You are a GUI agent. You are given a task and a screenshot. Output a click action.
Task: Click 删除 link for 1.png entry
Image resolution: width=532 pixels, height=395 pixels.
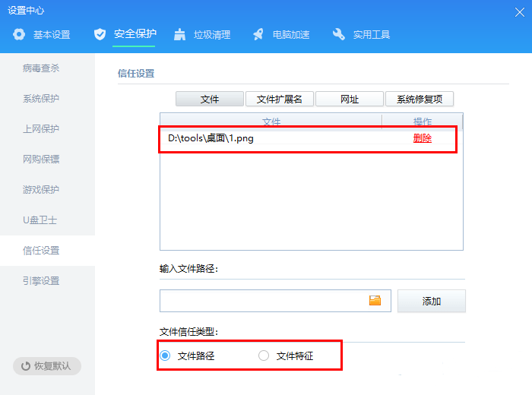423,138
